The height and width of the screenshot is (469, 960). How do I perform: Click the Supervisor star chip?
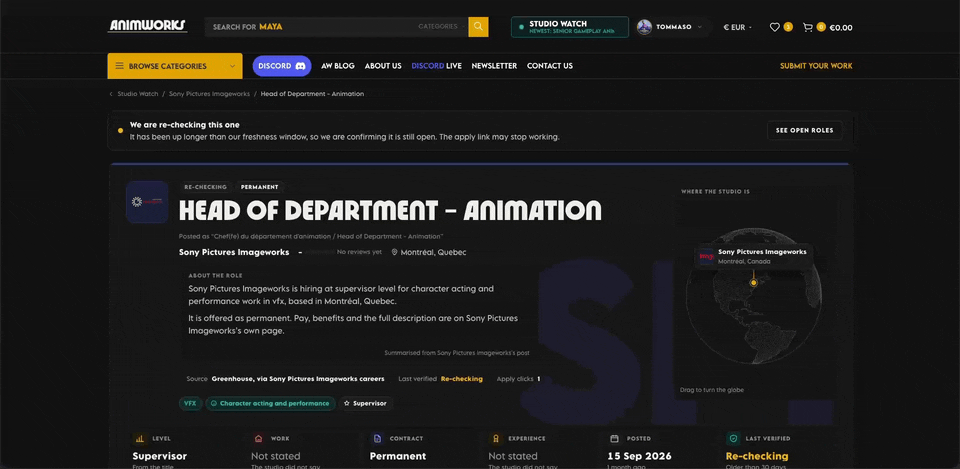click(x=366, y=403)
